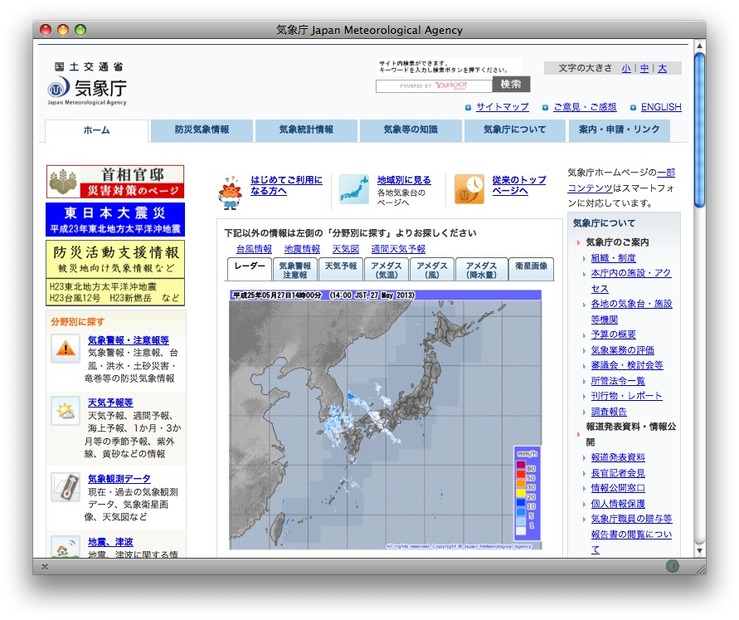Image resolution: width=739 pixels, height=620 pixels.
Task: Open the 東日本大震災 blue banner
Action: [115, 220]
